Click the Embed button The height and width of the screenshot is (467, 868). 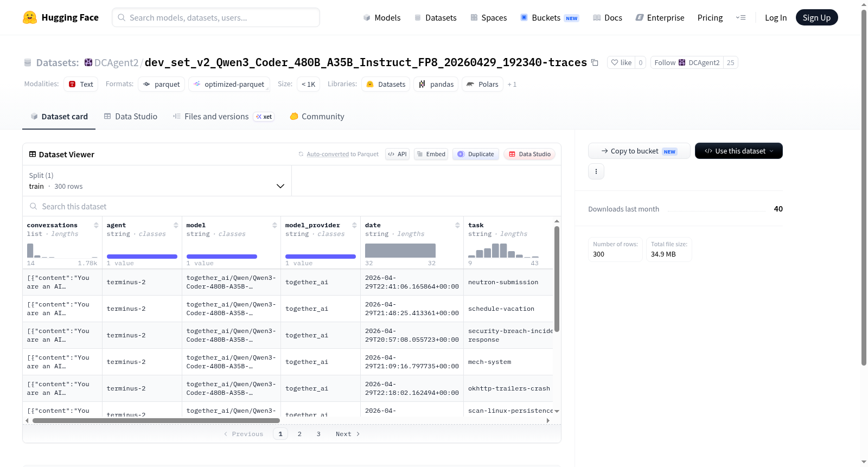point(431,154)
